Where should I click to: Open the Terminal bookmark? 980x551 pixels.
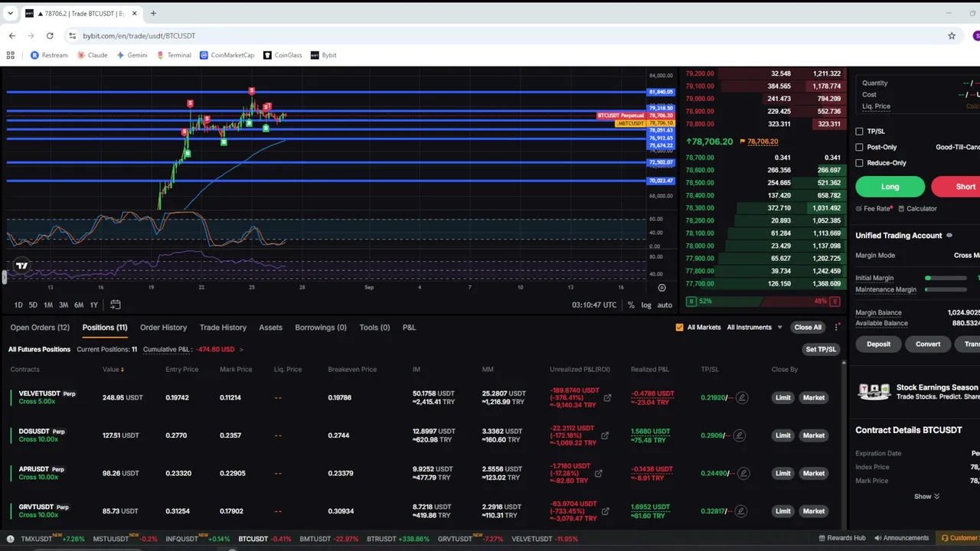pos(174,55)
